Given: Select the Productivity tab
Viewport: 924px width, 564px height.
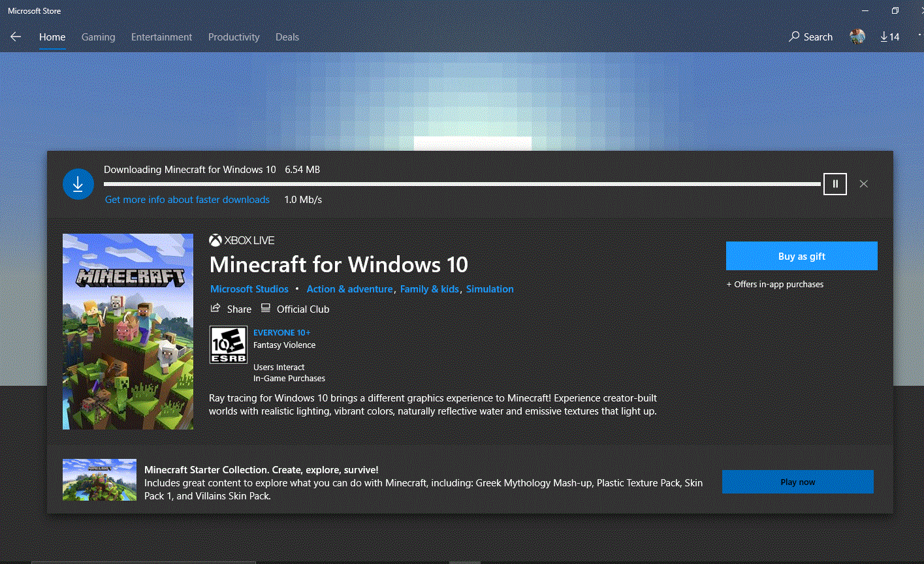Looking at the screenshot, I should (234, 37).
